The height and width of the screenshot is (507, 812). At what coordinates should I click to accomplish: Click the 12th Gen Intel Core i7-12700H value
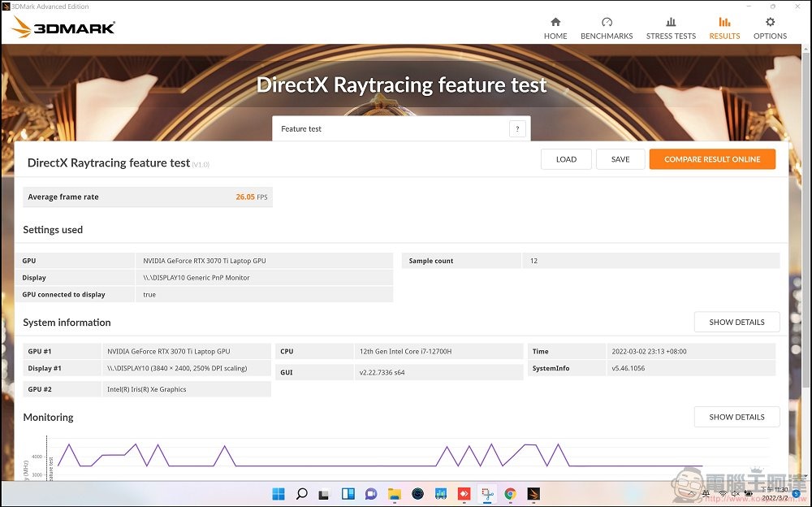(x=405, y=352)
